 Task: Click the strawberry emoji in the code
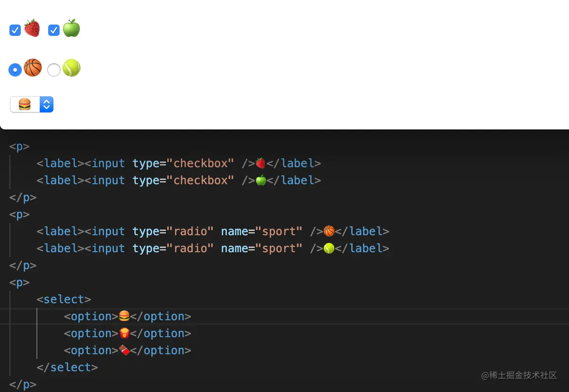pos(260,163)
